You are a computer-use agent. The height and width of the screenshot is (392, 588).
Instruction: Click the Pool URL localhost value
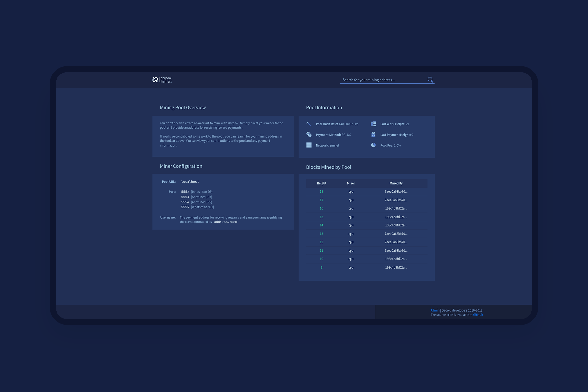[x=190, y=182]
